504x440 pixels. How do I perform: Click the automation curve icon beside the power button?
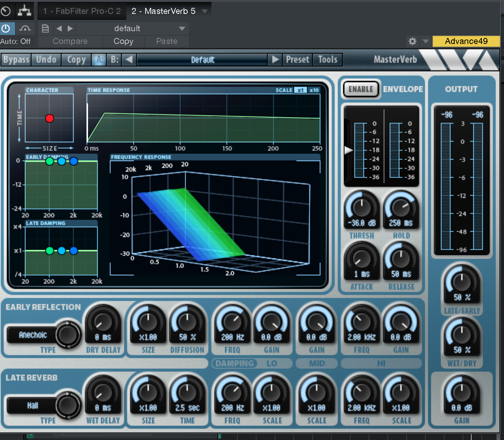pyautogui.click(x=25, y=28)
